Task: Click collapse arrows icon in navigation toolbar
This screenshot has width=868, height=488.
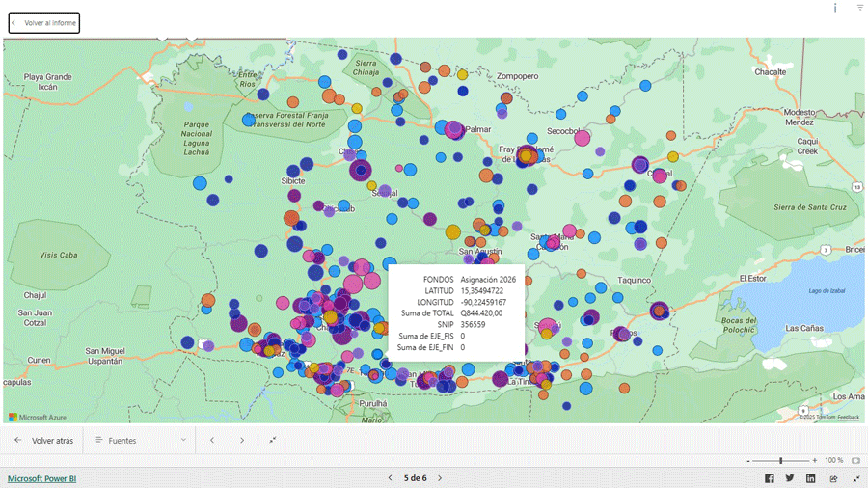Action: click(273, 441)
